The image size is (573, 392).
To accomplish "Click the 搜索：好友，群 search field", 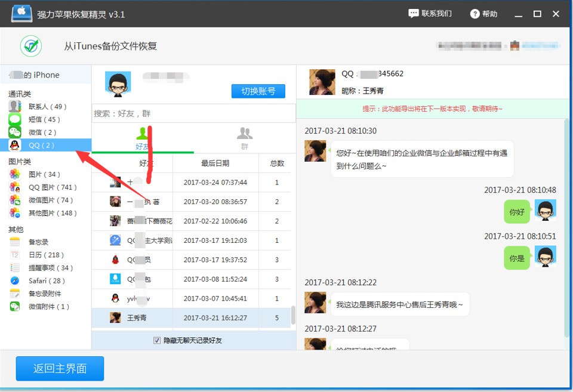I will click(x=193, y=113).
